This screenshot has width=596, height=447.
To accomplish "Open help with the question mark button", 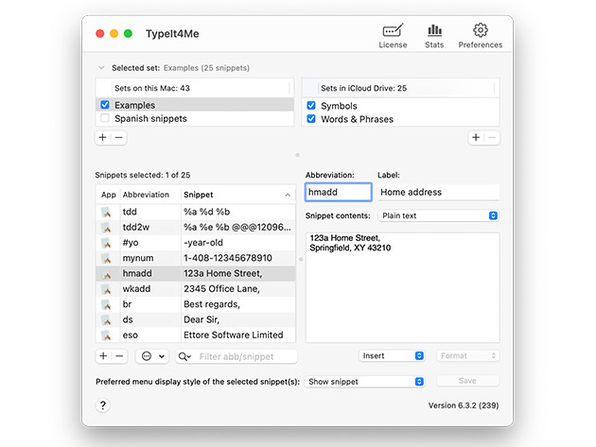I will [x=103, y=405].
